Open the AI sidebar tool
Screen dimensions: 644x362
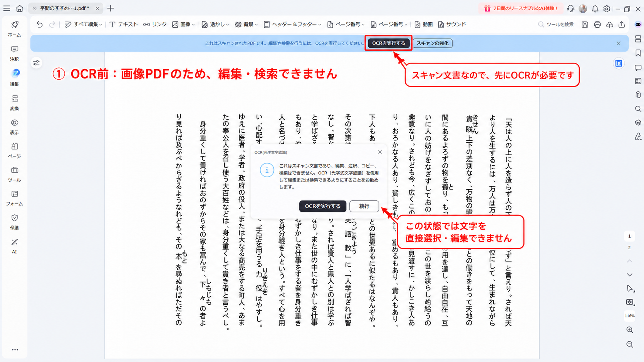tap(14, 246)
